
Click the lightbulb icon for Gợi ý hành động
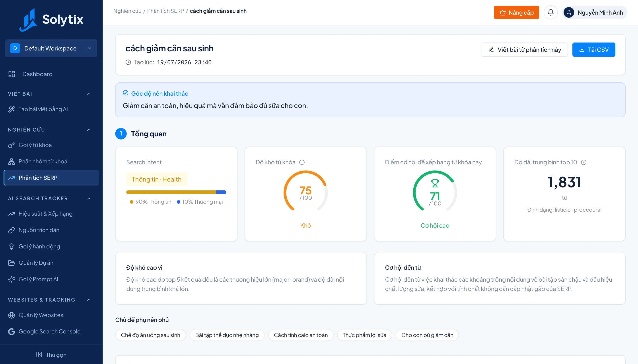point(12,246)
